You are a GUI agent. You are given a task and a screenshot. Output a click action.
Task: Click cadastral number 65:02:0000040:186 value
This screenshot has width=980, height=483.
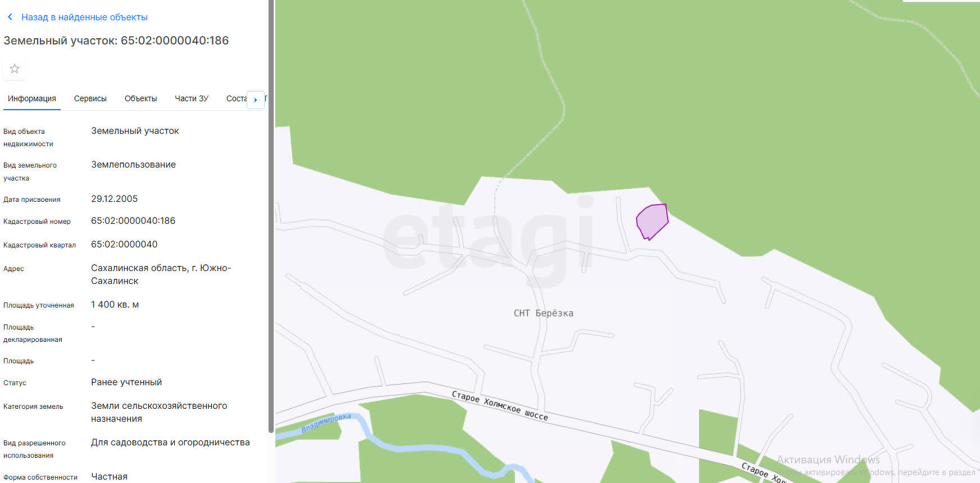[x=133, y=221]
